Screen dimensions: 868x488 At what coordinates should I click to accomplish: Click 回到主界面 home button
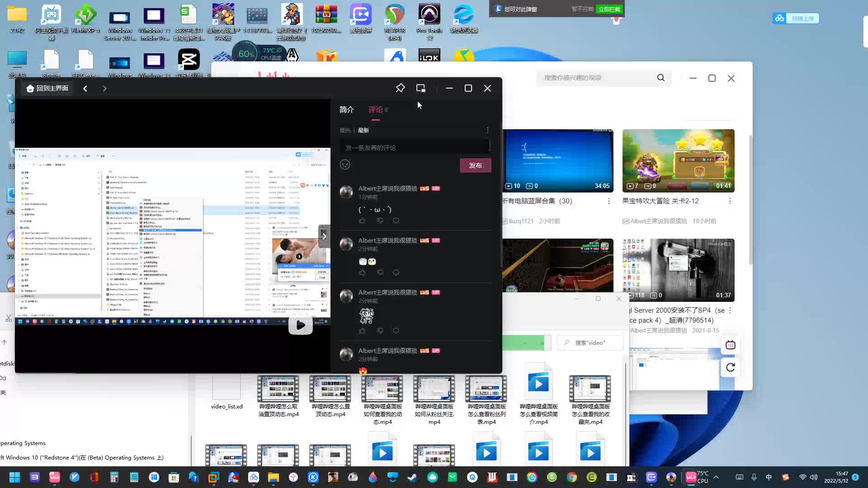tap(47, 88)
